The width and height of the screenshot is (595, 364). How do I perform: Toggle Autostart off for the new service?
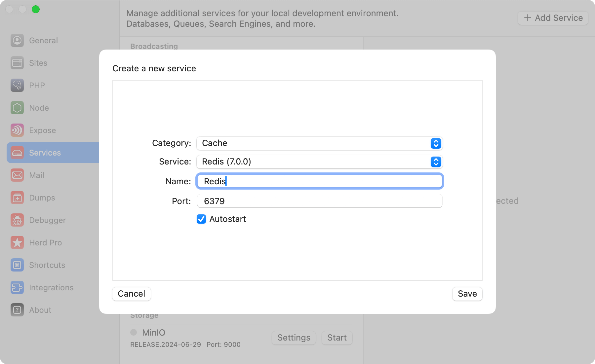(x=201, y=219)
